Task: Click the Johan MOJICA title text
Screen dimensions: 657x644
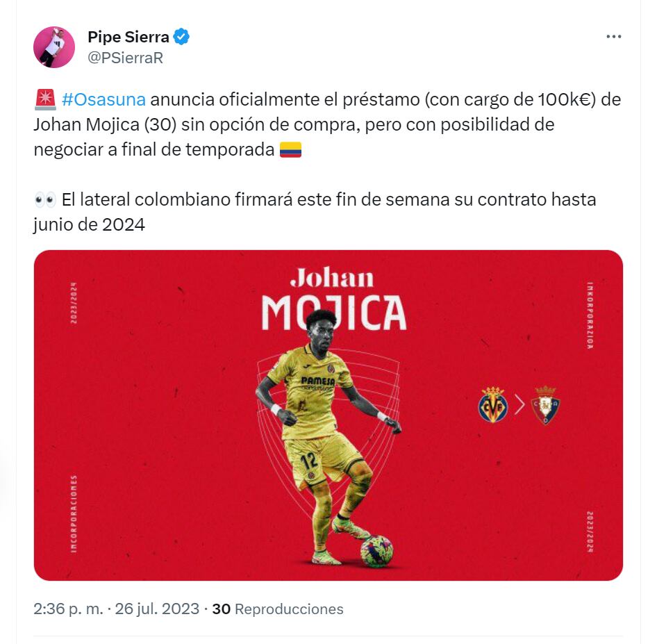Action: pyautogui.click(x=334, y=299)
